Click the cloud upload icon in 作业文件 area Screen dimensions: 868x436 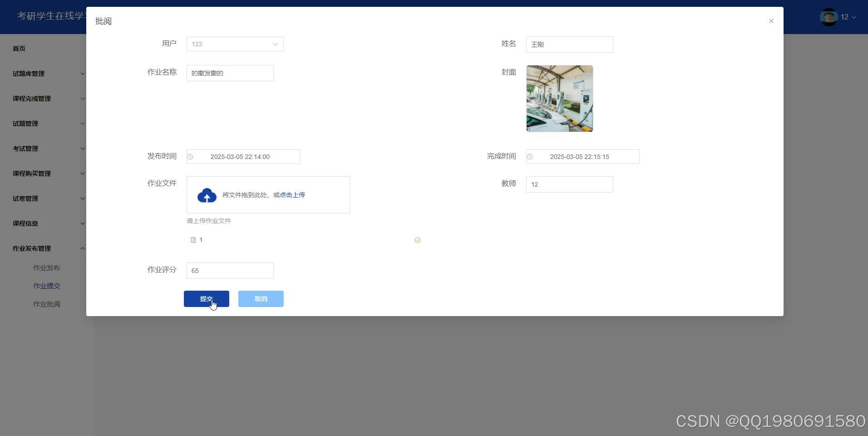pos(207,194)
